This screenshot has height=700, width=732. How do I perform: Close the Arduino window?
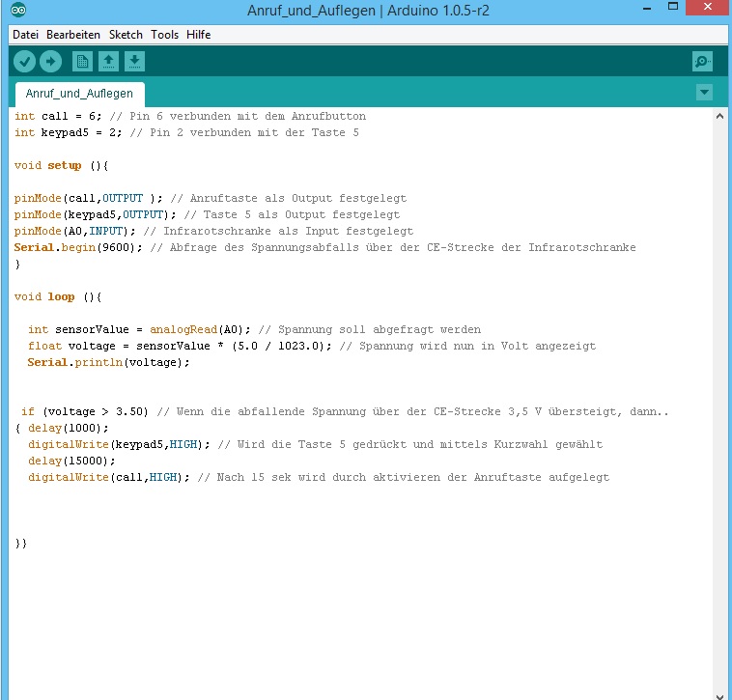[708, 8]
